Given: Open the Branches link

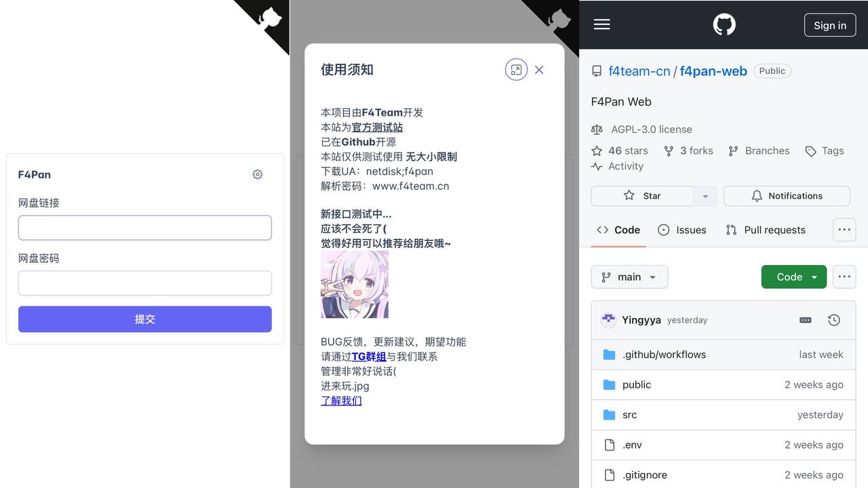Looking at the screenshot, I should [767, 150].
